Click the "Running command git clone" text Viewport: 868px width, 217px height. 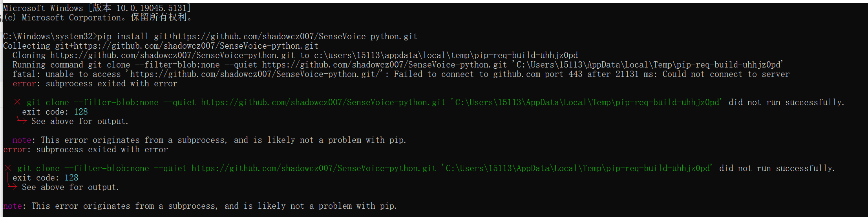(71, 65)
